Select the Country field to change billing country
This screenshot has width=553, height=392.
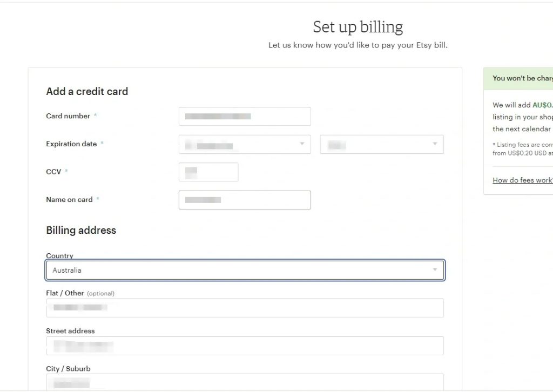[x=245, y=270]
